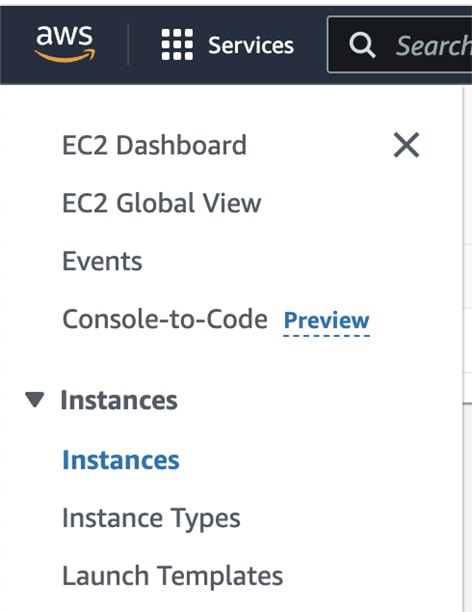472x612 pixels.
Task: Close the EC2 navigation pane with X
Action: (x=406, y=145)
